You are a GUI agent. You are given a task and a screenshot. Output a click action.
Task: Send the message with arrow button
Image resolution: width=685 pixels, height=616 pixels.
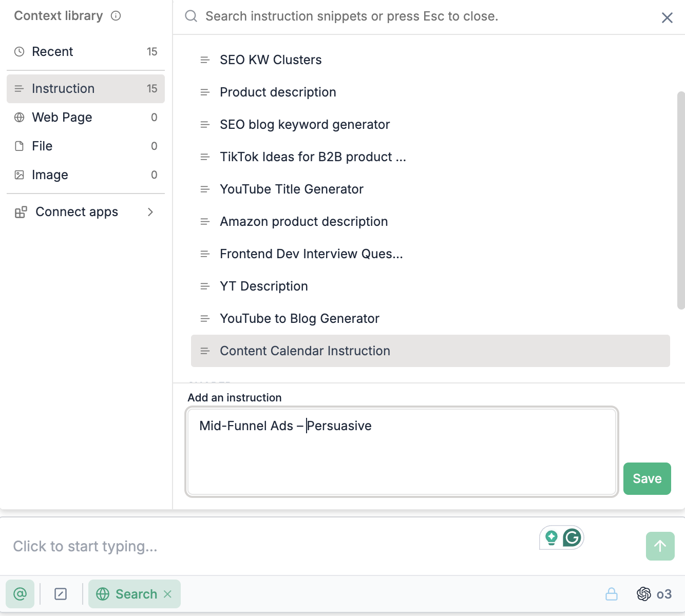coord(660,546)
